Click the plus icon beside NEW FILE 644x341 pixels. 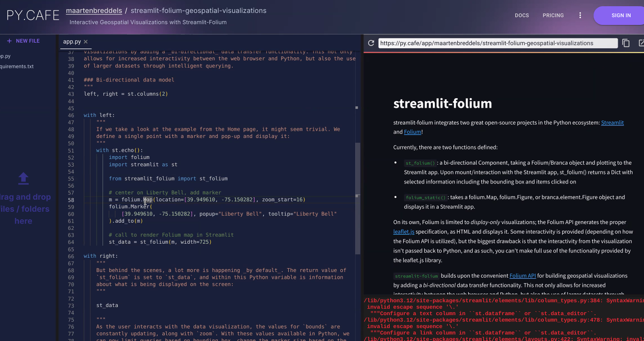click(9, 41)
